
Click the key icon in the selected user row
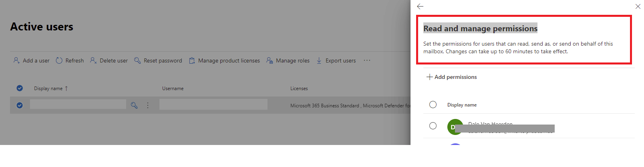tap(134, 105)
